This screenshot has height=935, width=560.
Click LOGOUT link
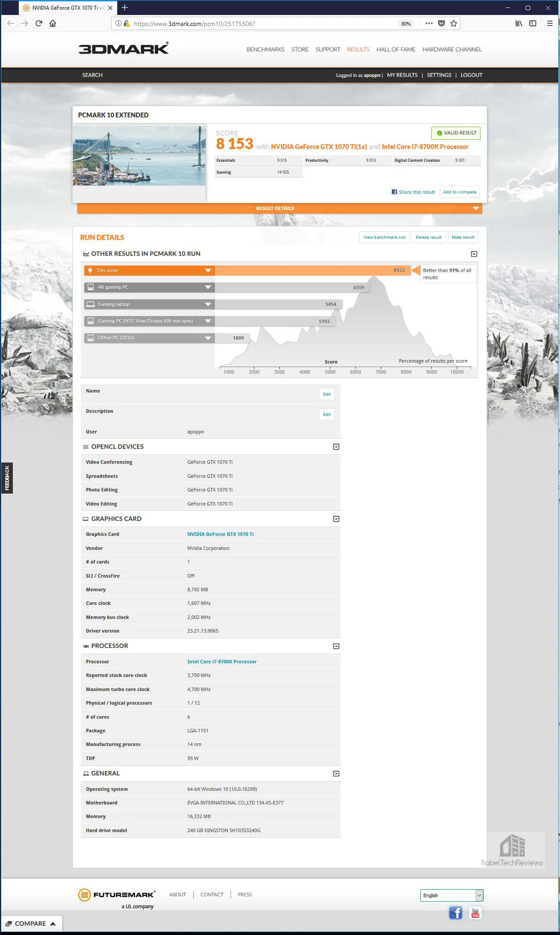471,75
